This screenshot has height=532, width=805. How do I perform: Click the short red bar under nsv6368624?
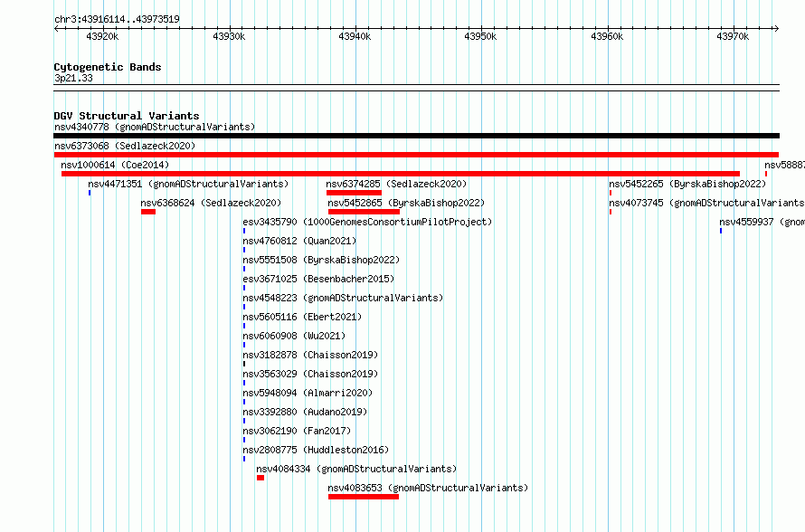click(148, 212)
